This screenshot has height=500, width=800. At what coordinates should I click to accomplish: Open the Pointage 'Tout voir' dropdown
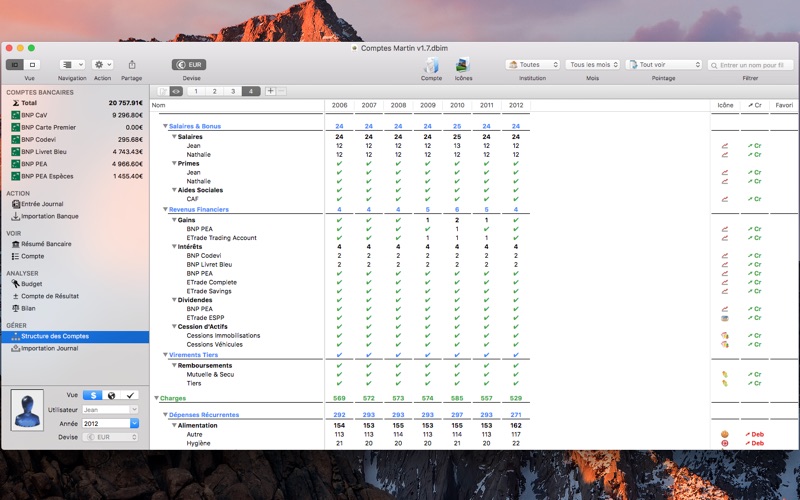point(664,65)
